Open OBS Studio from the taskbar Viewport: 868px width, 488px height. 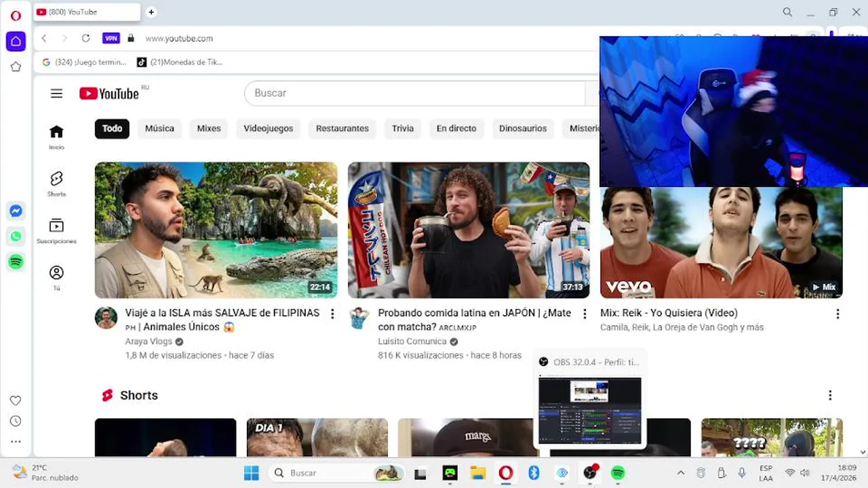591,473
